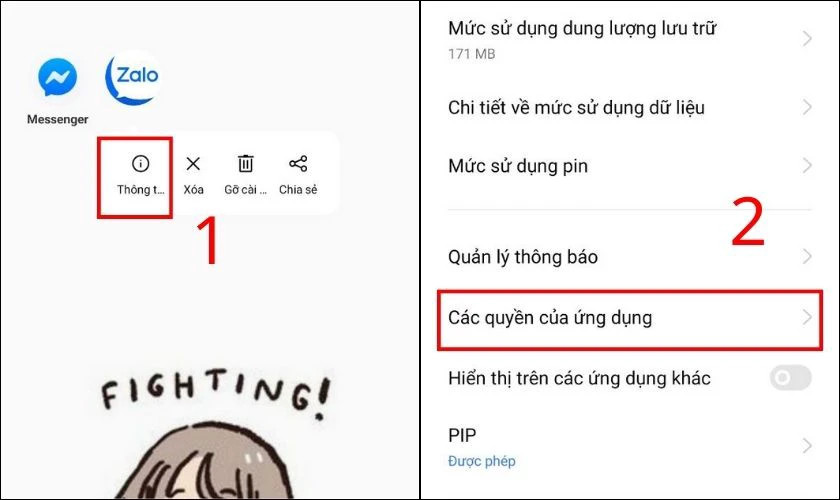Choose the Chia sẻ label in popup
840x500 pixels.
coord(298,190)
